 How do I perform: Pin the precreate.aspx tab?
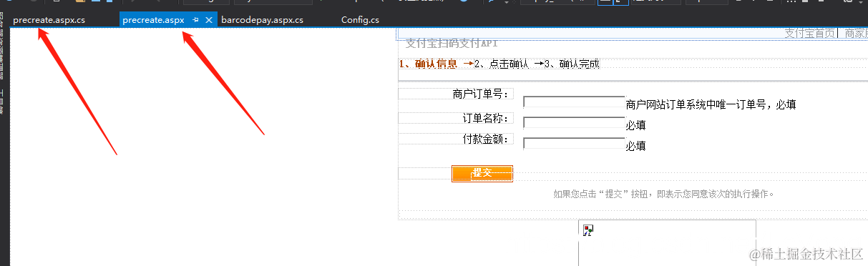coord(195,20)
